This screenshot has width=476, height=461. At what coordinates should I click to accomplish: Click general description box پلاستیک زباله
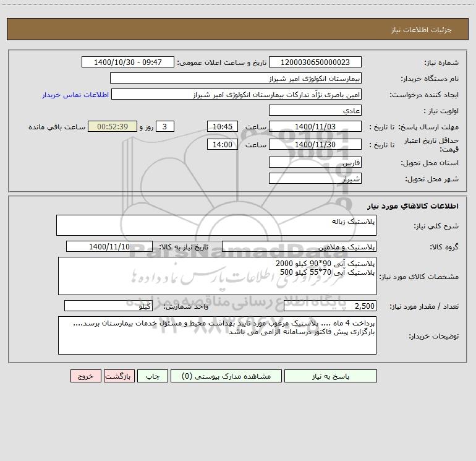pos(216,225)
